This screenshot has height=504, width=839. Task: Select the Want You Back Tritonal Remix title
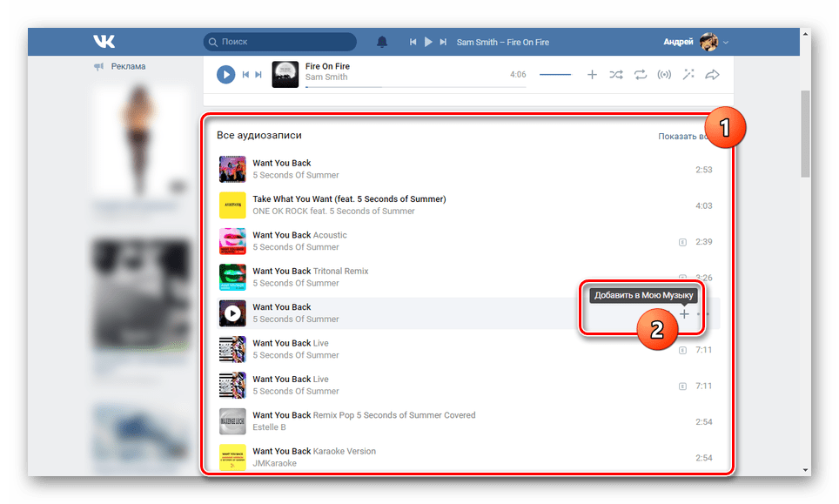[311, 272]
